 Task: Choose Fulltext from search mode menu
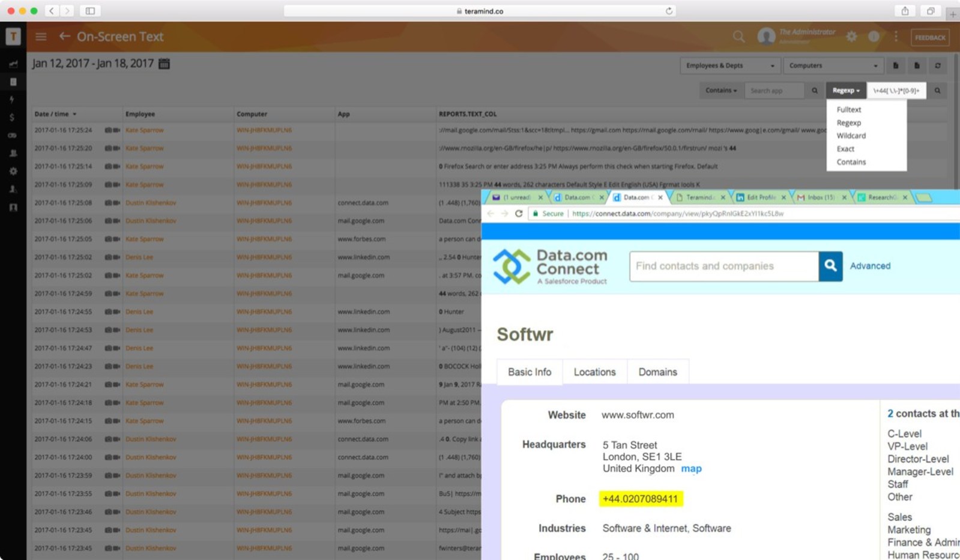tap(849, 110)
